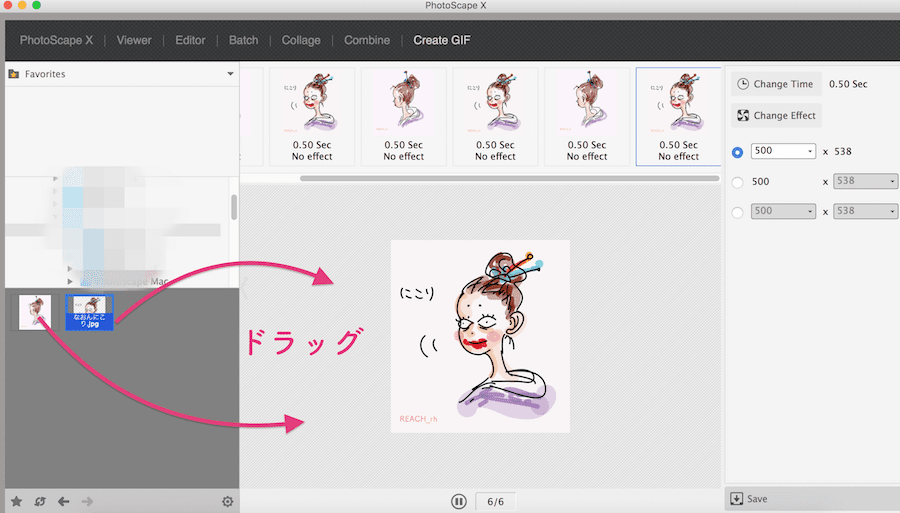Click the forward arrow in bottom bar
This screenshot has width=900, height=513.
pyautogui.click(x=87, y=501)
